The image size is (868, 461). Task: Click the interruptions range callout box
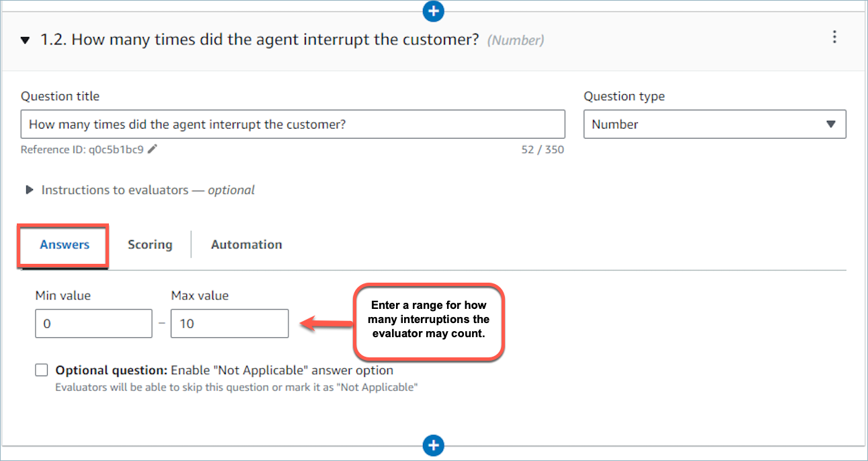[428, 320]
